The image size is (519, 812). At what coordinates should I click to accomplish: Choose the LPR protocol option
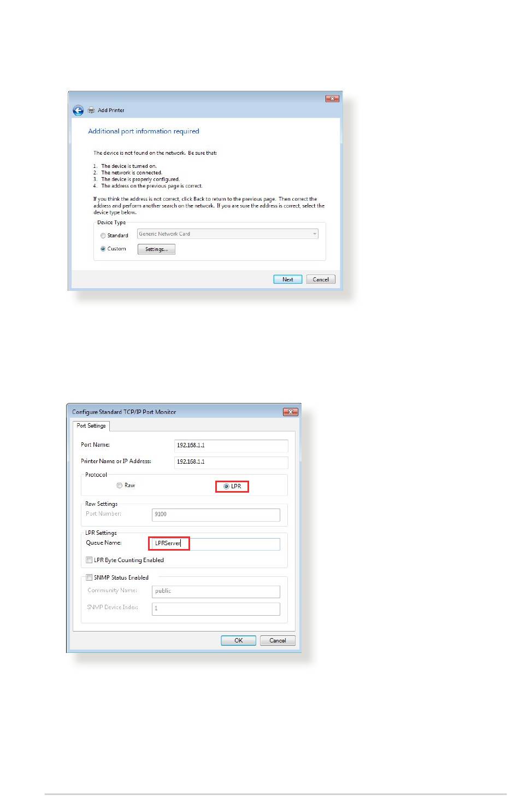(226, 486)
